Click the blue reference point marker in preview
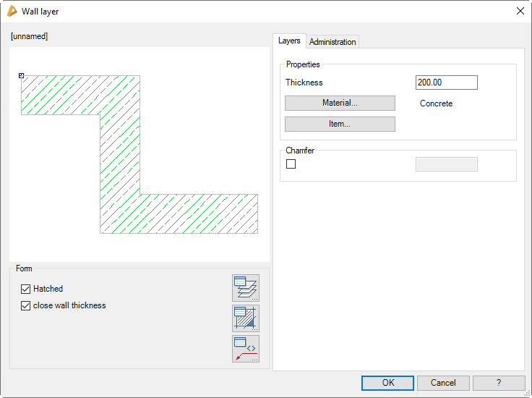The width and height of the screenshot is (532, 398). 22,75
